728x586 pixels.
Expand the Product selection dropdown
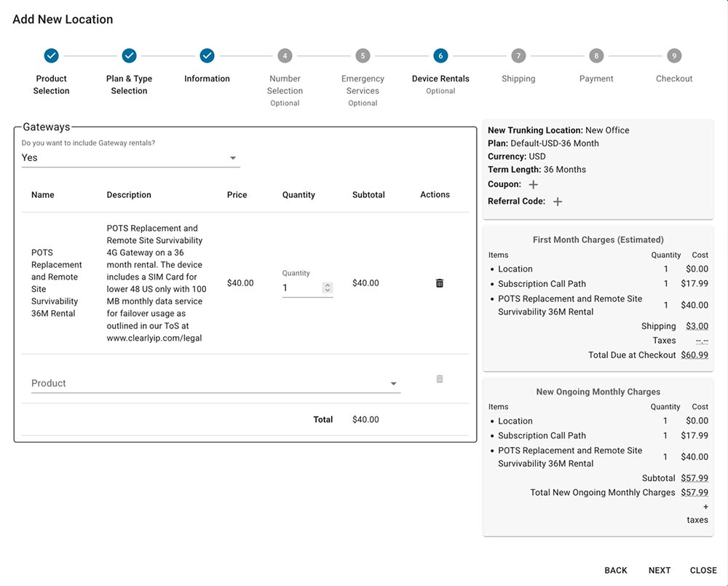click(215, 384)
